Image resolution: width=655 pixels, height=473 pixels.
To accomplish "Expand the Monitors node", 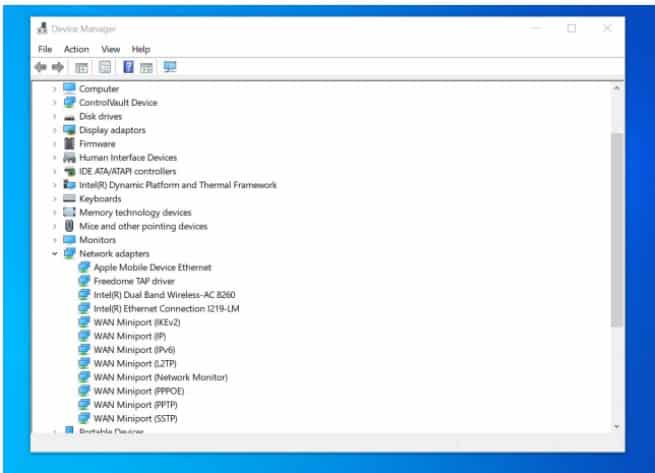I will coord(54,240).
